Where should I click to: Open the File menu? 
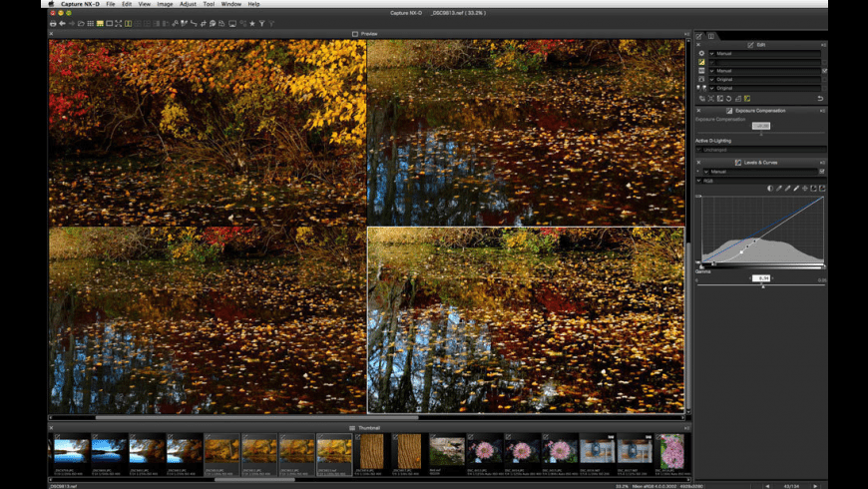tap(110, 4)
